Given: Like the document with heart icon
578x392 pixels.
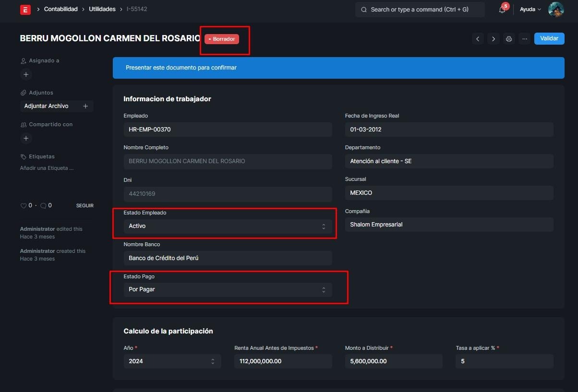Looking at the screenshot, I should [x=23, y=205].
